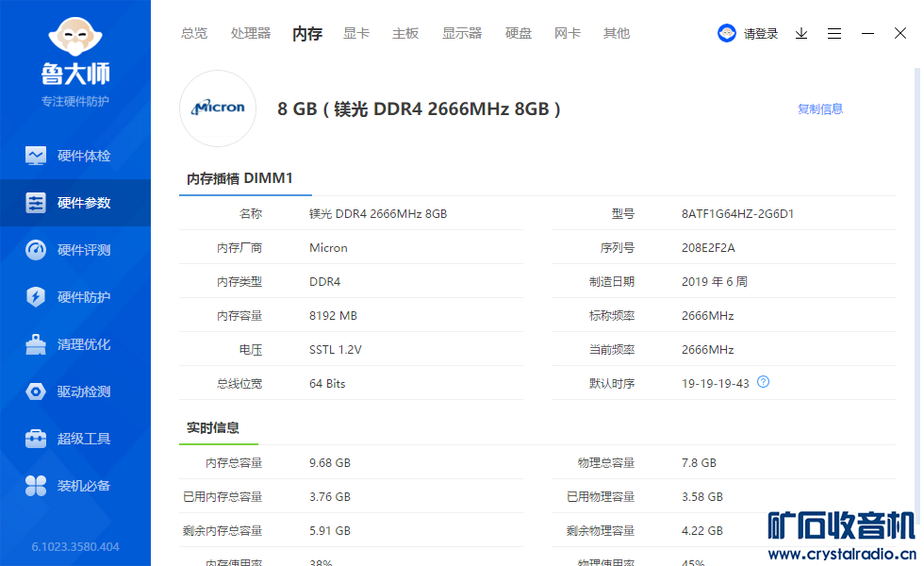This screenshot has height=566, width=924.
Task: Open 驱动检测 driver check
Action: (x=75, y=391)
